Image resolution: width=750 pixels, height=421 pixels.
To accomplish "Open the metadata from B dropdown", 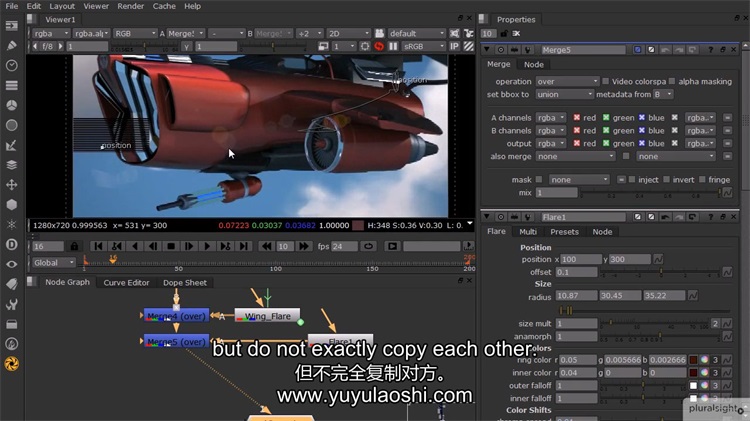I will pyautogui.click(x=663, y=94).
